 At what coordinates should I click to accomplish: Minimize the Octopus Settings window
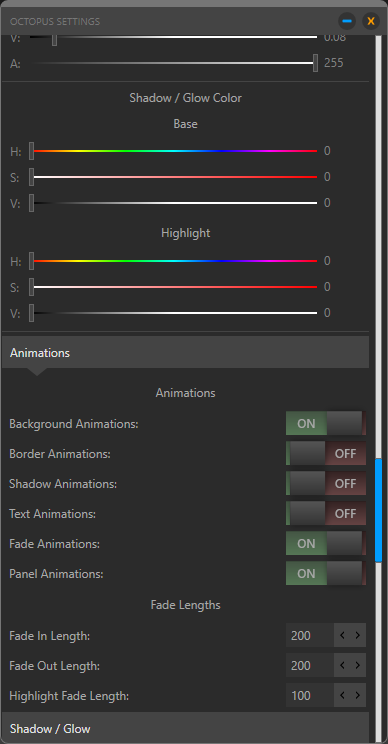pyautogui.click(x=347, y=21)
